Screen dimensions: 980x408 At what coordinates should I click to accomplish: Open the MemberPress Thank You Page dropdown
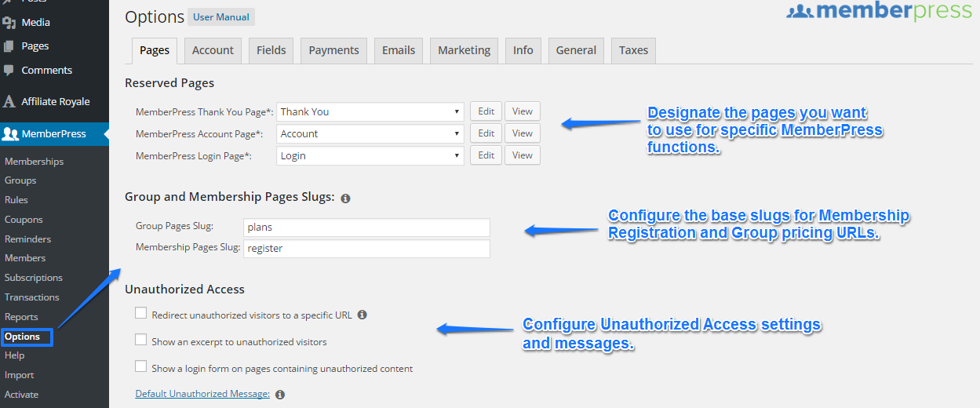click(x=370, y=111)
